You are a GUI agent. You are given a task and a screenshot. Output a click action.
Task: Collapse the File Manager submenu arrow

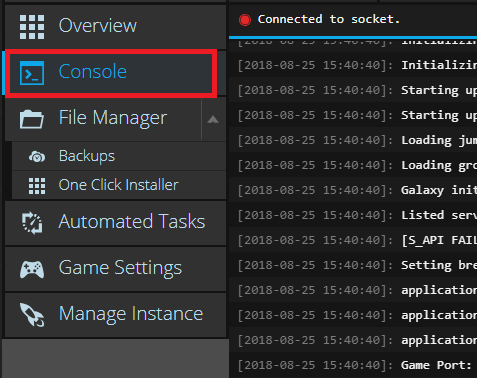click(213, 120)
